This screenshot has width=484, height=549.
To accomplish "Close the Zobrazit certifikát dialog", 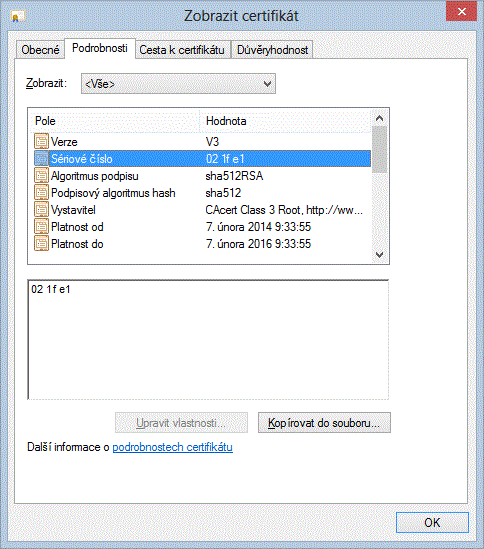I will pyautogui.click(x=461, y=12).
